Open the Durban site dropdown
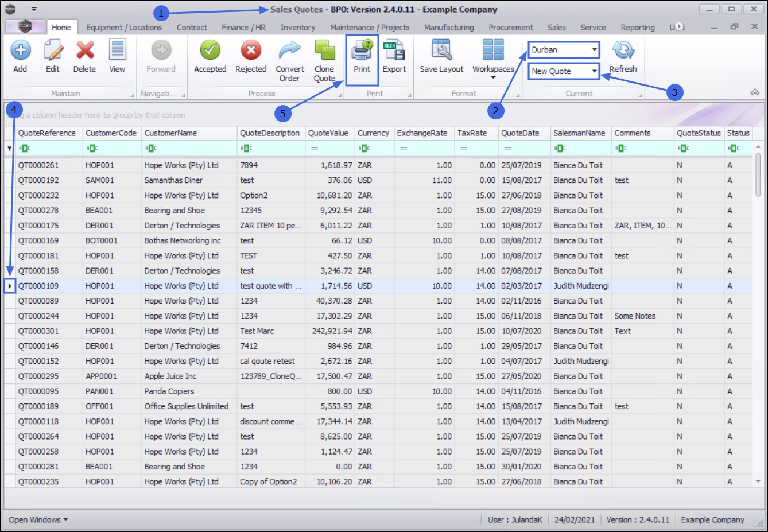This screenshot has width=768, height=532. (x=594, y=50)
